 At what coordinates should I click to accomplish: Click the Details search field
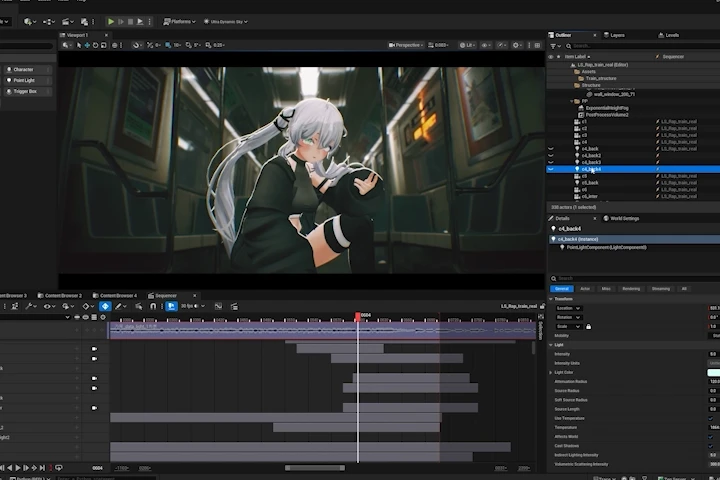(635, 278)
